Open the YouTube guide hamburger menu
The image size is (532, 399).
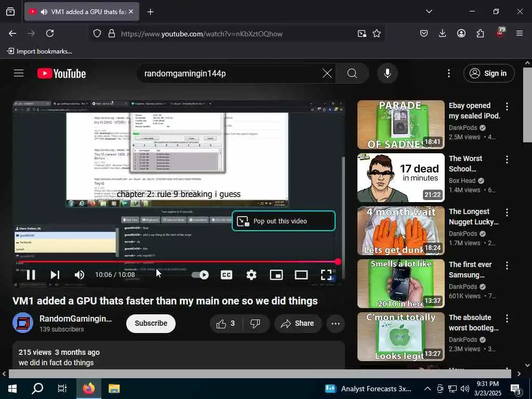[x=19, y=73]
